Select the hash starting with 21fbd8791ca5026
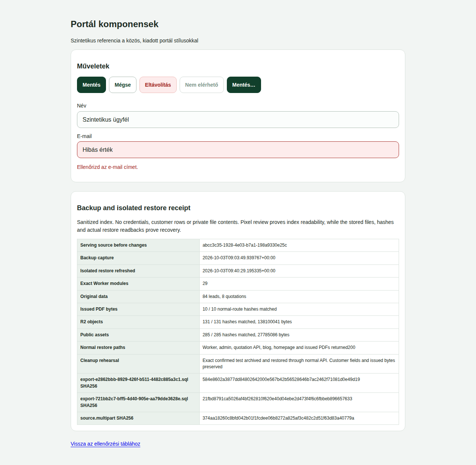Viewport: 476px width, 465px height. (277, 399)
